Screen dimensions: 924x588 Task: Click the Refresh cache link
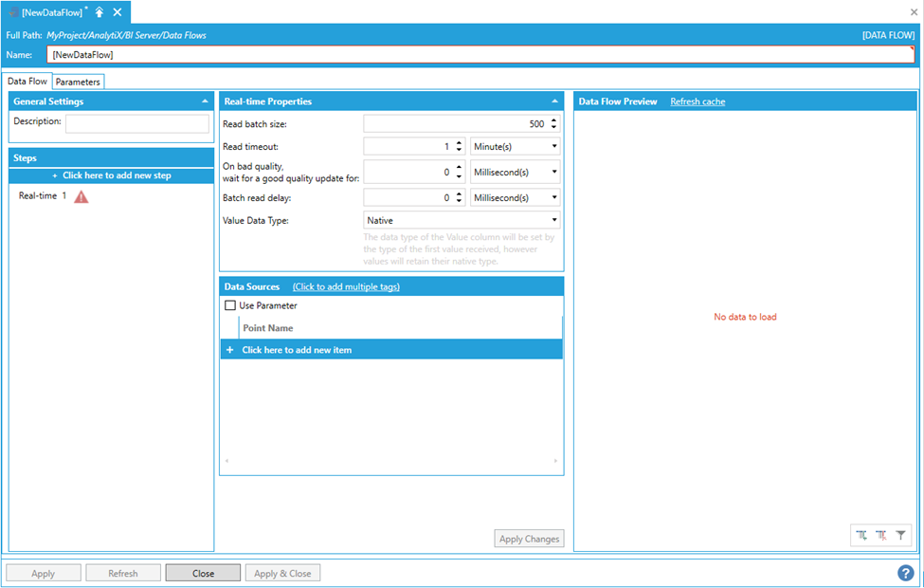pyautogui.click(x=698, y=101)
